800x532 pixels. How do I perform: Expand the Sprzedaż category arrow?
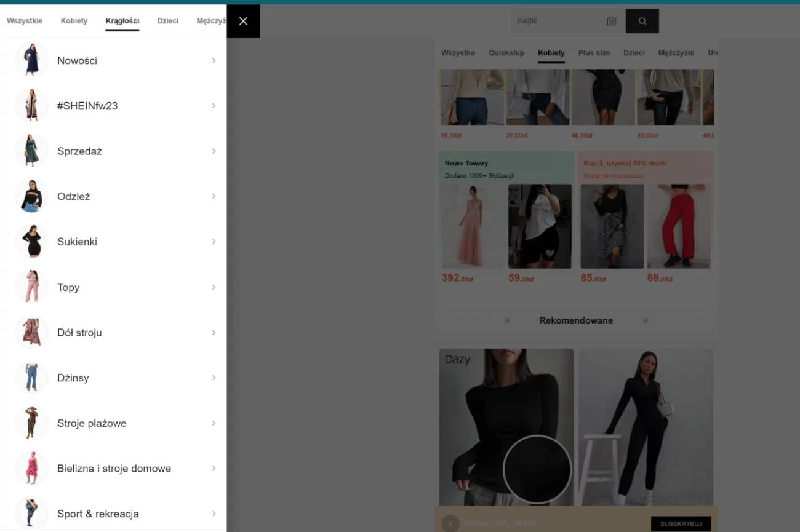[x=214, y=151]
